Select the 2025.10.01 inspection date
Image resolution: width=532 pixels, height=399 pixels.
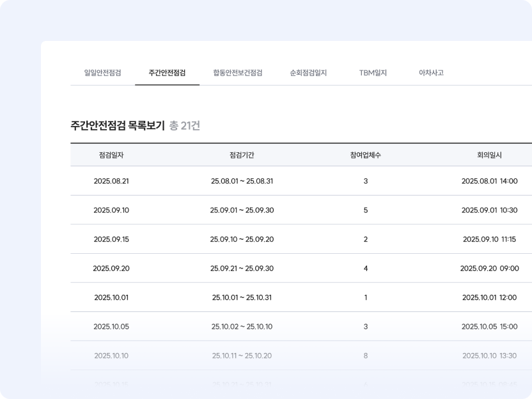tap(111, 297)
